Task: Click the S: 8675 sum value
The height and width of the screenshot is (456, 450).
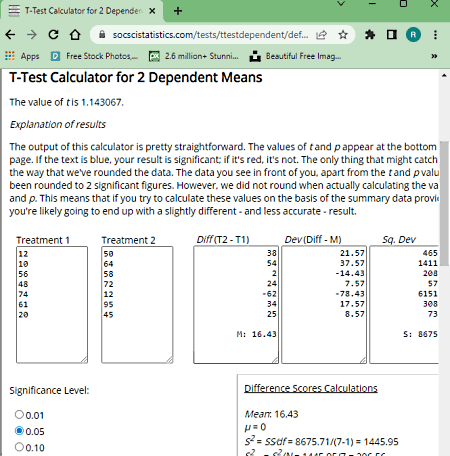Action: [x=420, y=334]
